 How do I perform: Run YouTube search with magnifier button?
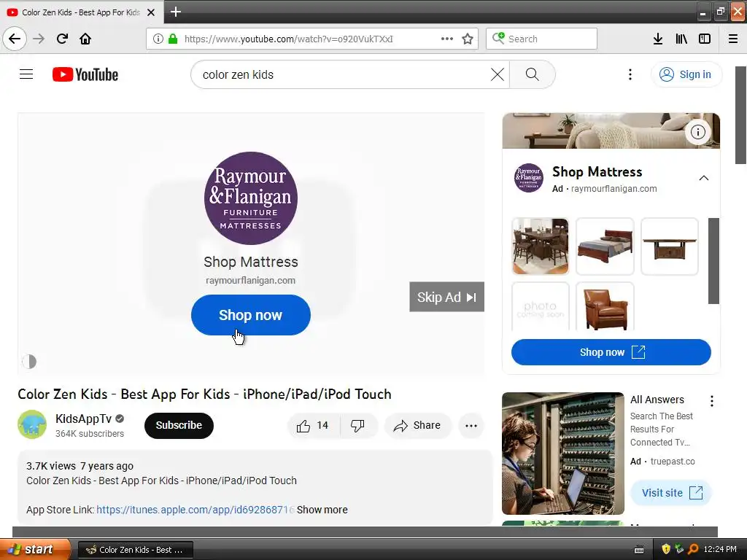click(532, 74)
